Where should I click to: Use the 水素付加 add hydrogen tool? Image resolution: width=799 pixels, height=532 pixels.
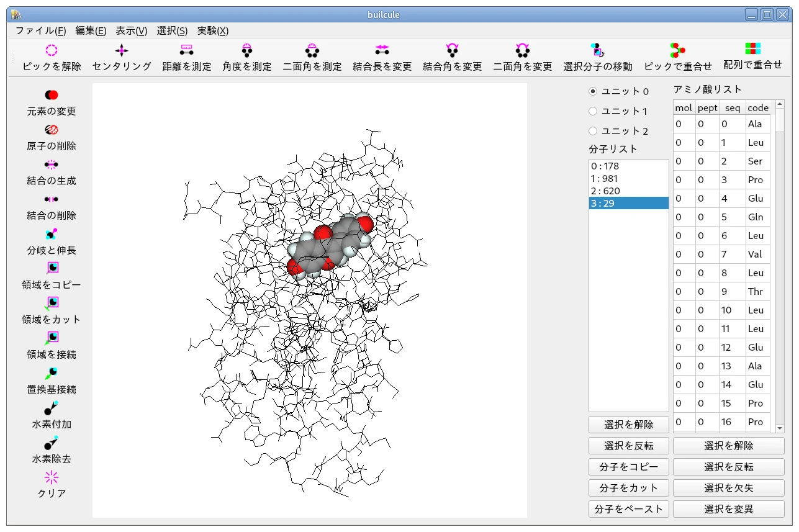click(x=52, y=408)
